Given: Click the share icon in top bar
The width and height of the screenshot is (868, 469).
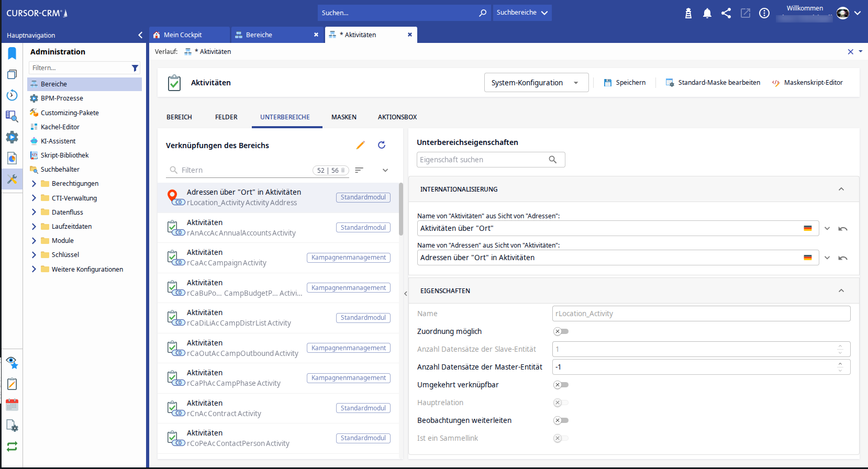Looking at the screenshot, I should 726,13.
